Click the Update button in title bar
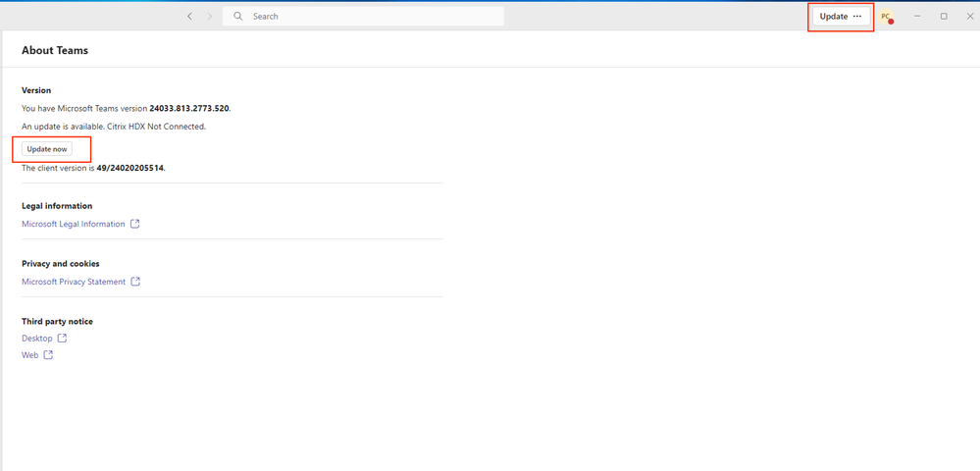This screenshot has height=471, width=980. (834, 17)
